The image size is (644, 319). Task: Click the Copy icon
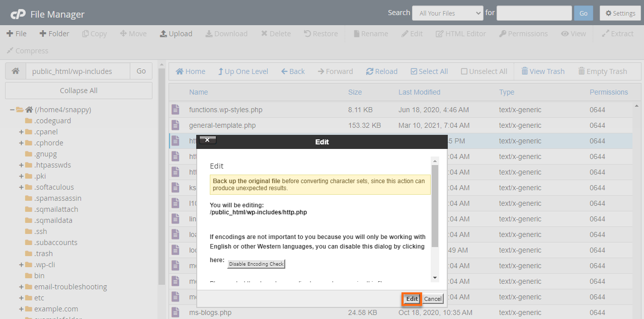[94, 33]
